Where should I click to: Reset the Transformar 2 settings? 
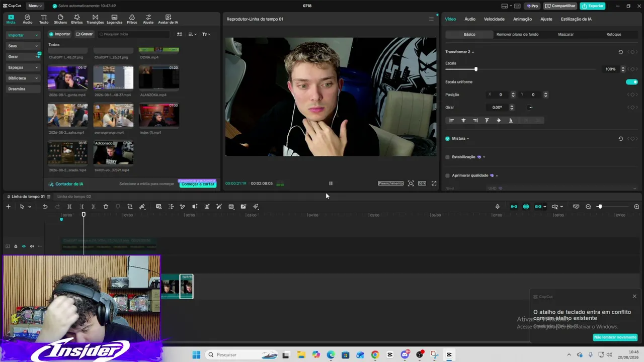(x=620, y=52)
